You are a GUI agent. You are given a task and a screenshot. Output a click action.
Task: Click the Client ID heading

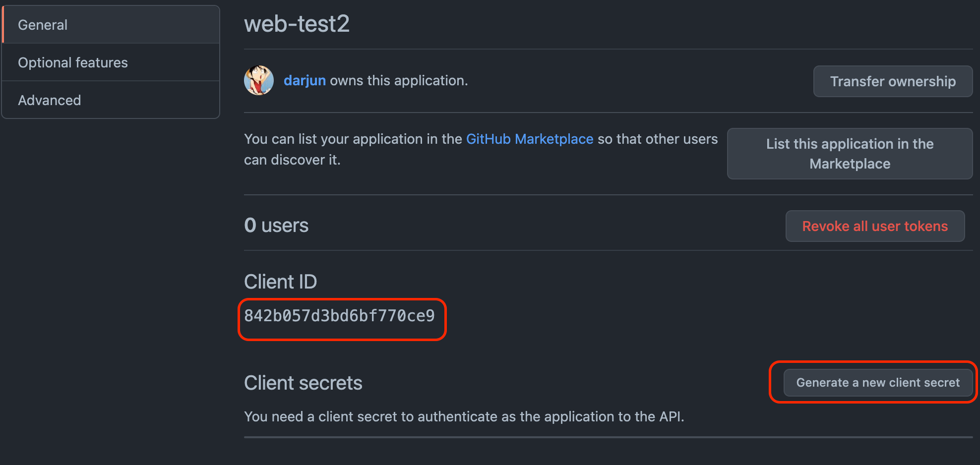280,282
